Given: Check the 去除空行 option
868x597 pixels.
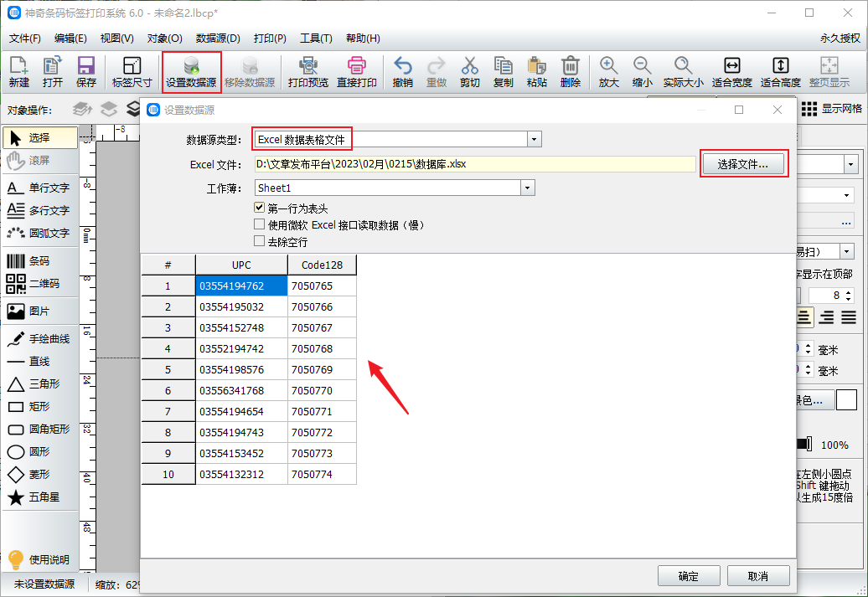Looking at the screenshot, I should click(x=260, y=241).
